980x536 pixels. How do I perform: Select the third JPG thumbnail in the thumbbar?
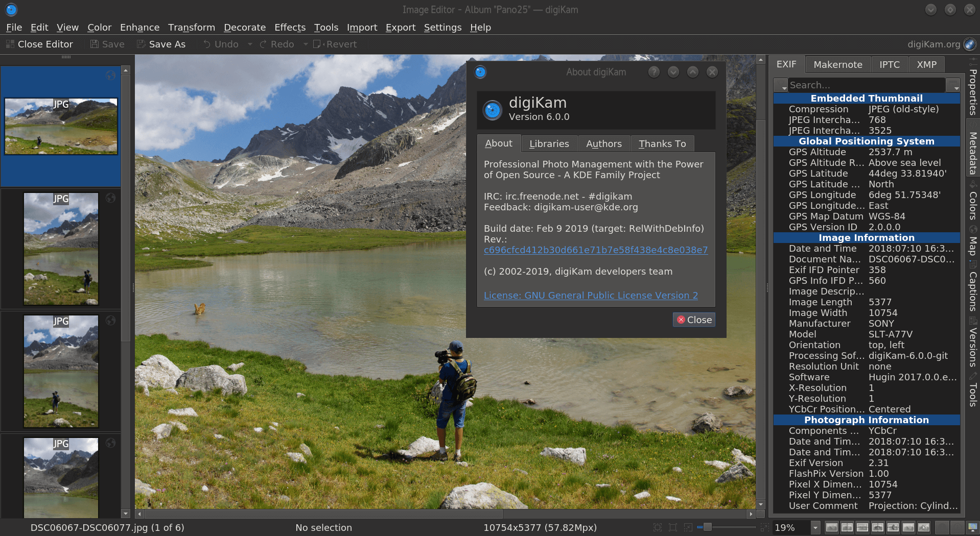pyautogui.click(x=61, y=371)
